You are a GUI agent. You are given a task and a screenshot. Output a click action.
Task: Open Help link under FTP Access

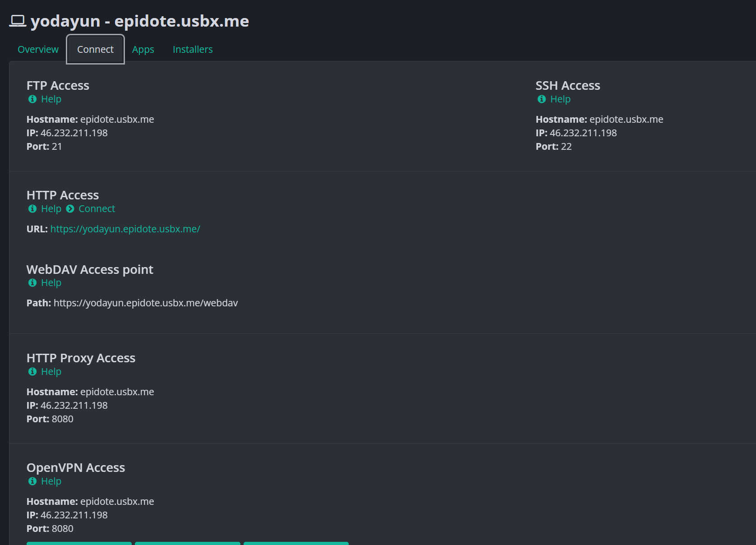[51, 99]
